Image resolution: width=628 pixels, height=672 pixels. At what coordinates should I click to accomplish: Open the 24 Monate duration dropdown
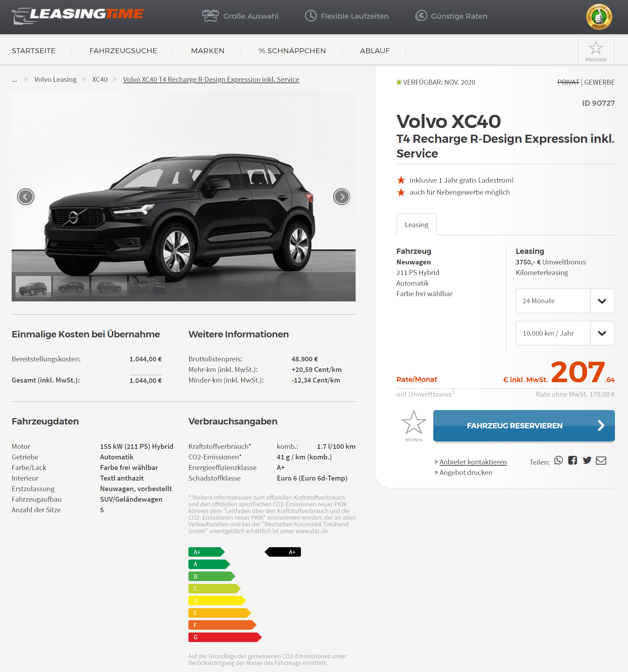click(x=565, y=301)
